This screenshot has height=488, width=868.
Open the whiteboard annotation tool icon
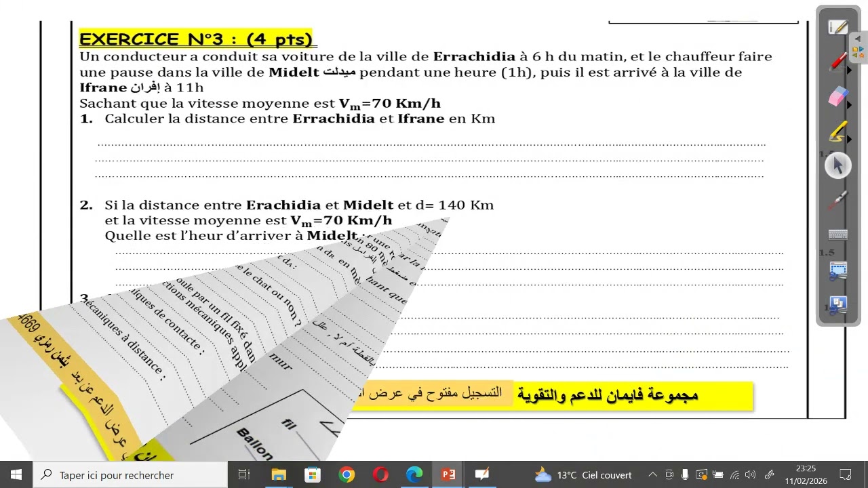(x=837, y=27)
